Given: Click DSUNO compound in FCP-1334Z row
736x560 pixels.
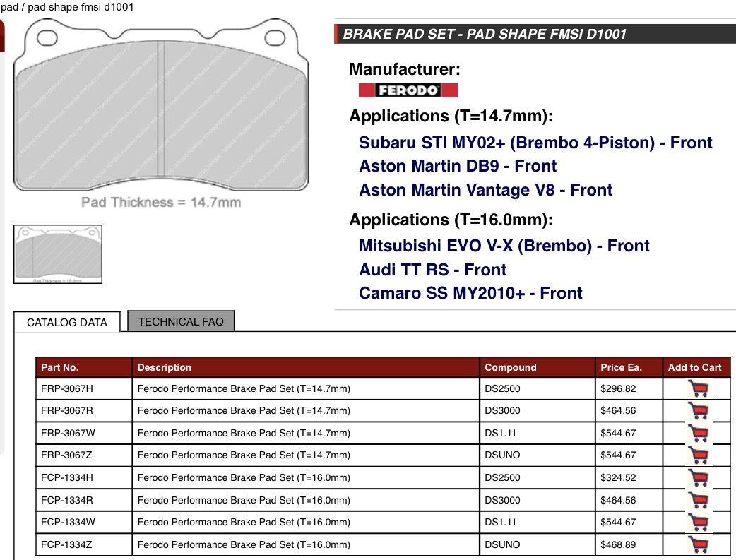Looking at the screenshot, I should [537, 544].
